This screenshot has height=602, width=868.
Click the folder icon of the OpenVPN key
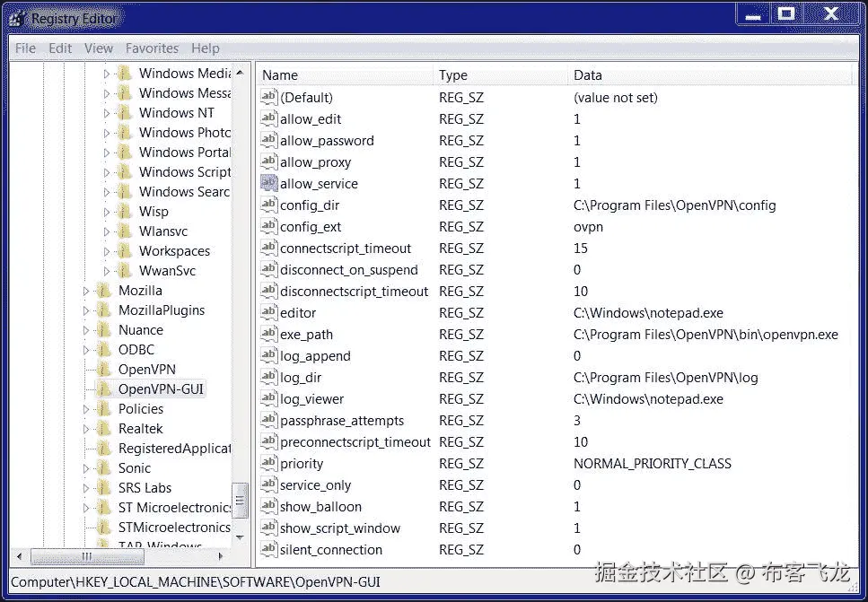coord(103,369)
